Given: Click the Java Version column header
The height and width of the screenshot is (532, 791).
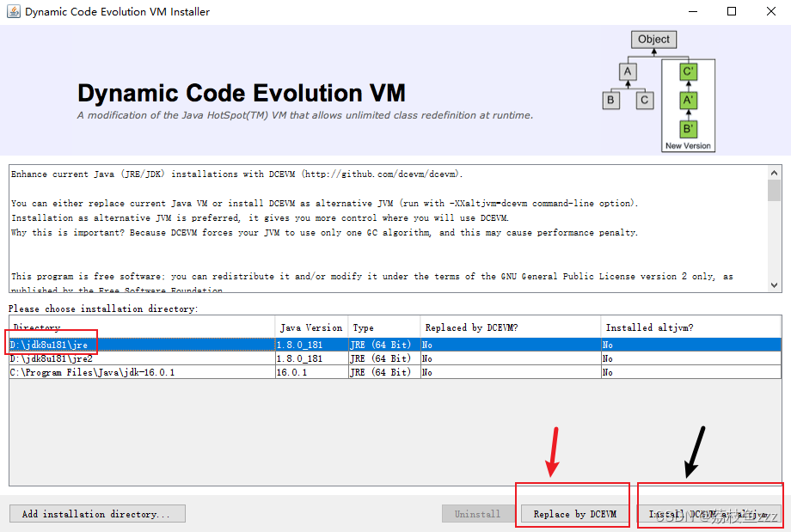Looking at the screenshot, I should (310, 327).
